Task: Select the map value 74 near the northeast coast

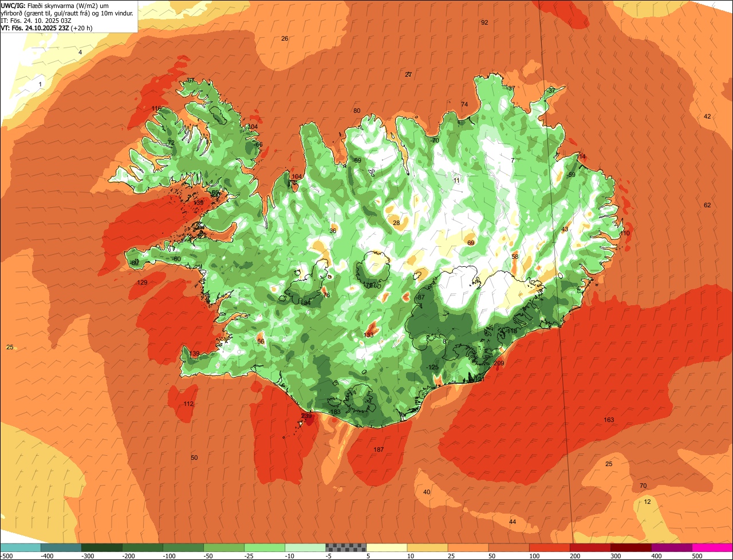Action: pyautogui.click(x=464, y=104)
